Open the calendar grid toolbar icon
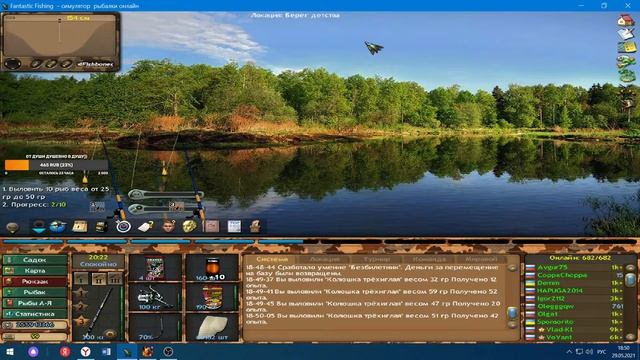 coord(234,226)
